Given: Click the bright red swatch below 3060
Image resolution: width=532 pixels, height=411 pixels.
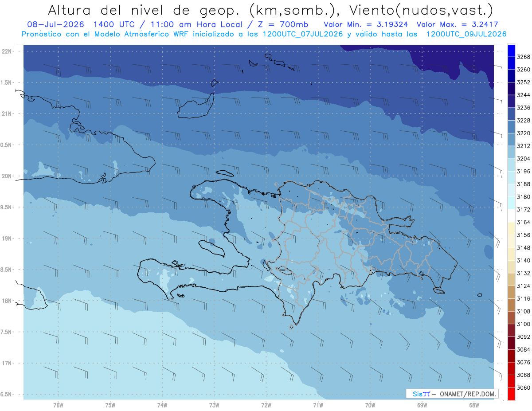Looking at the screenshot, I should (x=511, y=394).
